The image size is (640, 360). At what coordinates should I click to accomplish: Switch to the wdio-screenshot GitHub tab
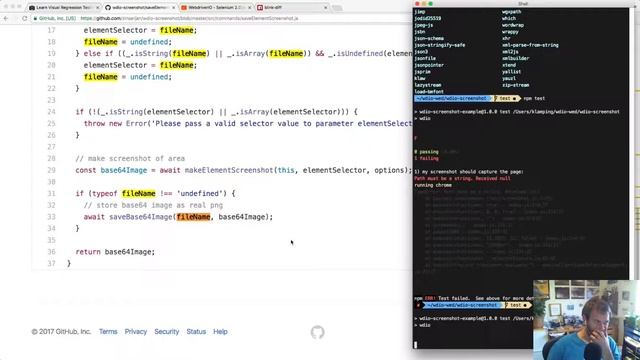pyautogui.click(x=139, y=7)
